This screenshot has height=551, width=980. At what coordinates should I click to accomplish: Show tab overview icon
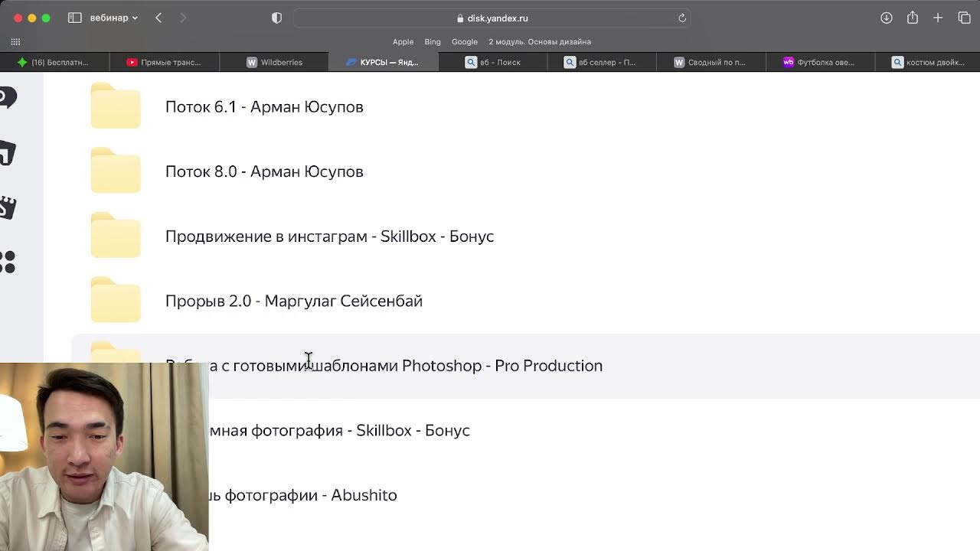pyautogui.click(x=964, y=18)
